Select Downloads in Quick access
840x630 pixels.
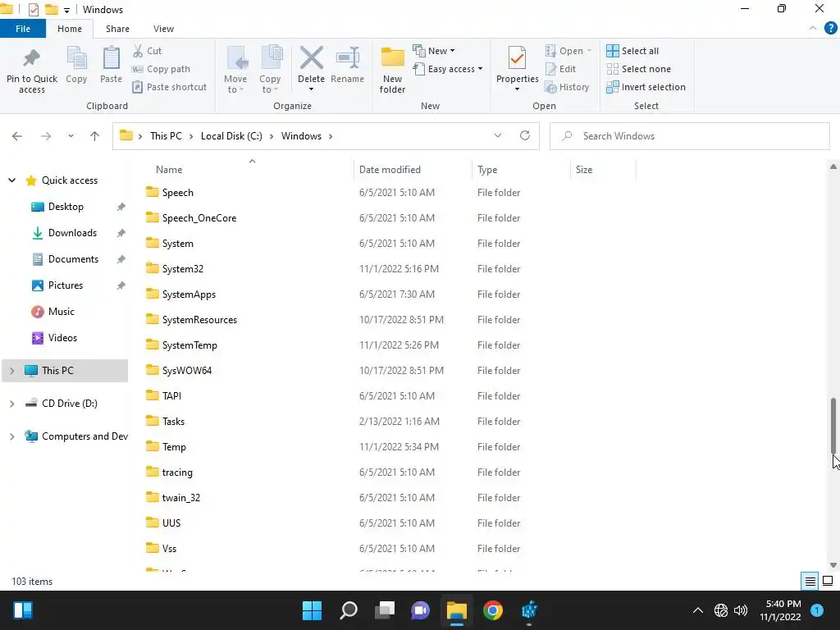72,233
